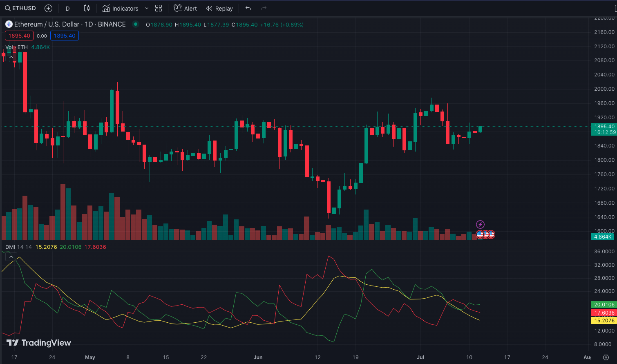617x364 pixels.
Task: Click the DMI 14 14 indicator legend
Action: 18,247
